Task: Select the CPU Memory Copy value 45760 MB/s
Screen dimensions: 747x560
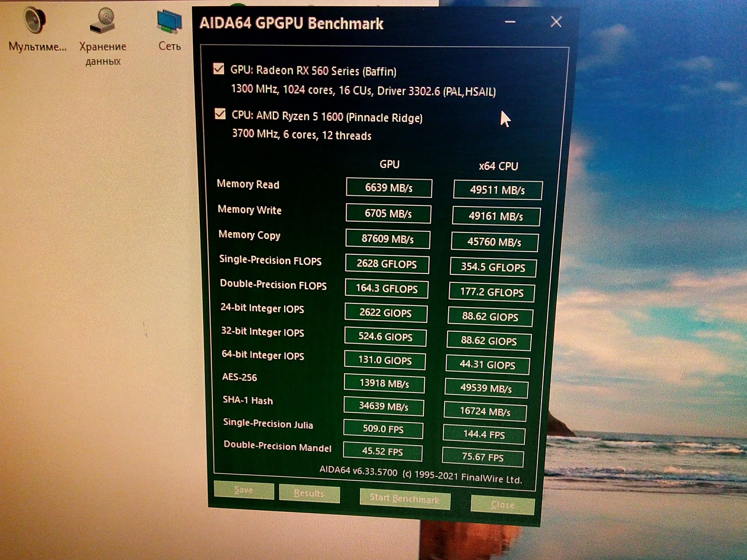Action: (x=494, y=242)
